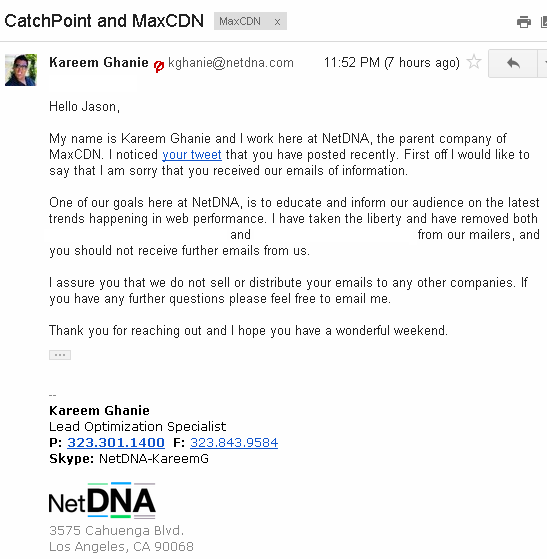
Task: Click the 3575 Cahuenga Blvd. address line
Action: click(x=117, y=530)
